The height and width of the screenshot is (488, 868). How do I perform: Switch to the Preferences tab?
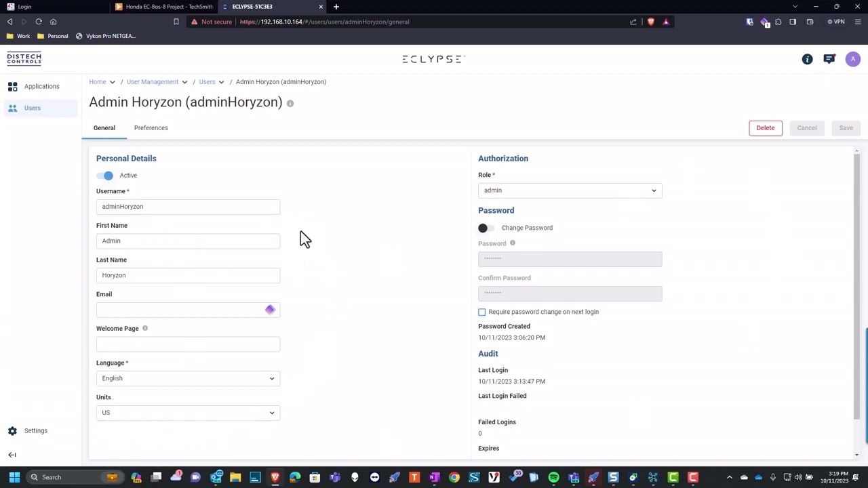151,128
